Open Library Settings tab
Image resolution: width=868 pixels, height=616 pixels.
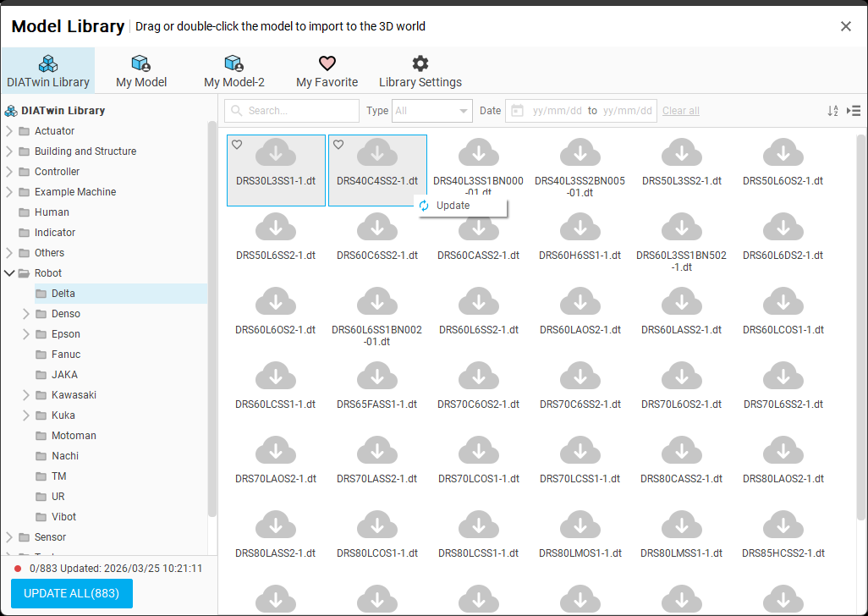[x=420, y=71]
